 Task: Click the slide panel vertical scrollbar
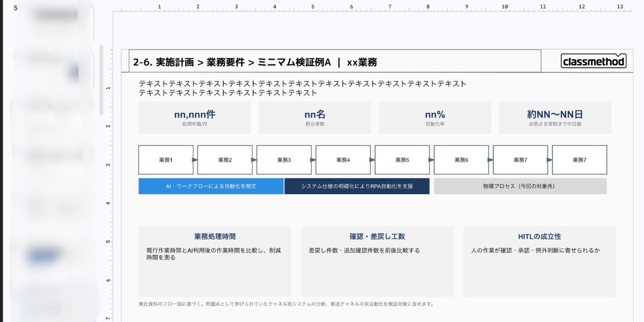point(100,79)
